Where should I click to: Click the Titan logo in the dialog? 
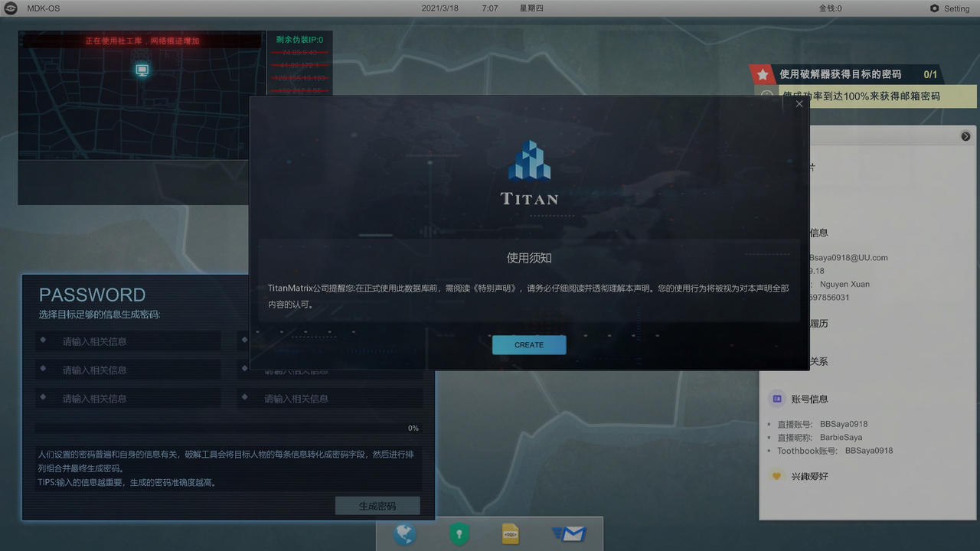pyautogui.click(x=529, y=173)
